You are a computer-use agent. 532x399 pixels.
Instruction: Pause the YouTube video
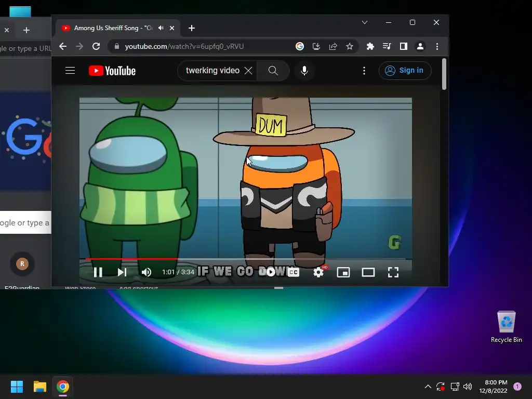98,272
